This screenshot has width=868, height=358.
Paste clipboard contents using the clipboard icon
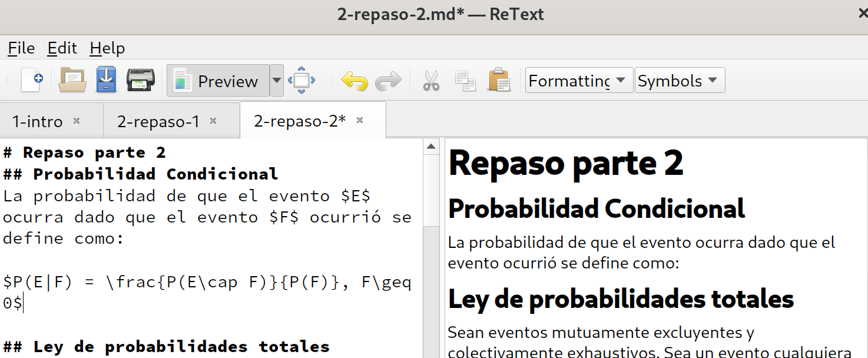498,80
